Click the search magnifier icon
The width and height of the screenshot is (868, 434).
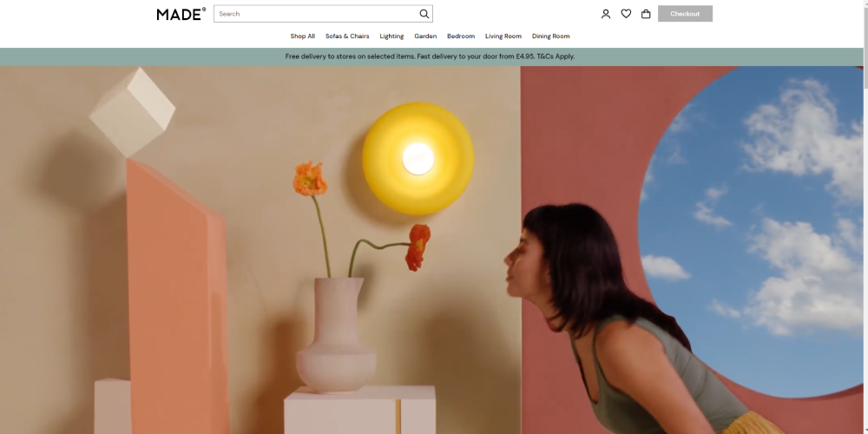pos(424,14)
